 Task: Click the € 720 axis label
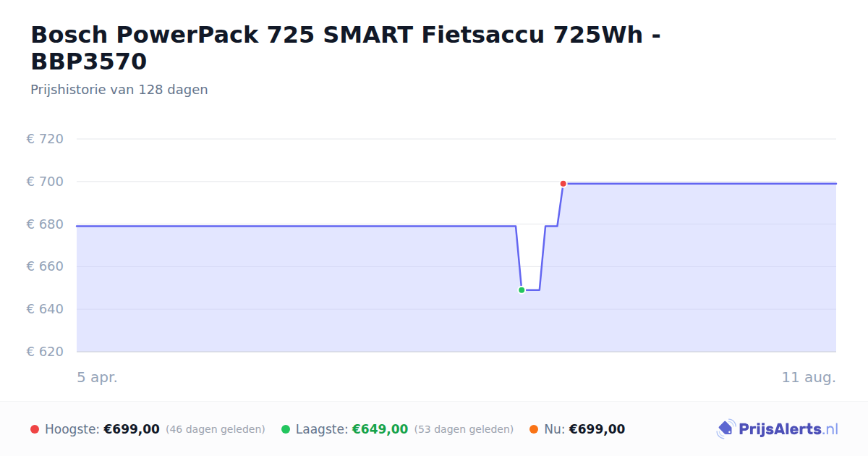point(46,139)
